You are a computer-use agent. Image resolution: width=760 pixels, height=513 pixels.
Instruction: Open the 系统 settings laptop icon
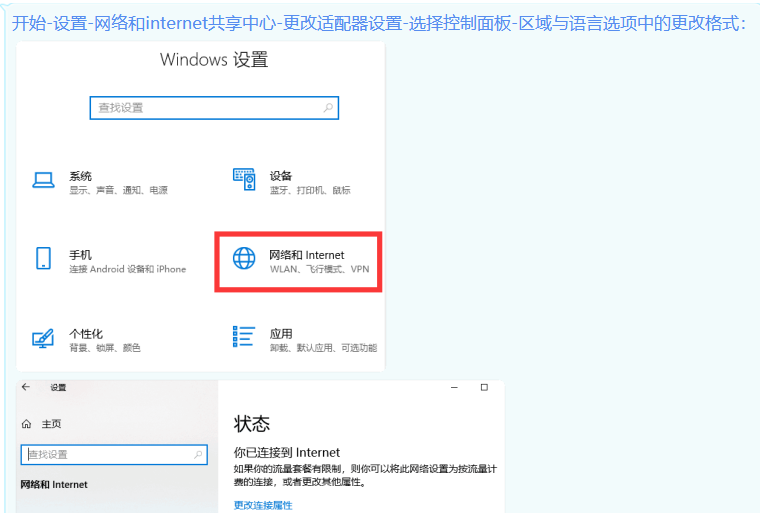point(44,180)
